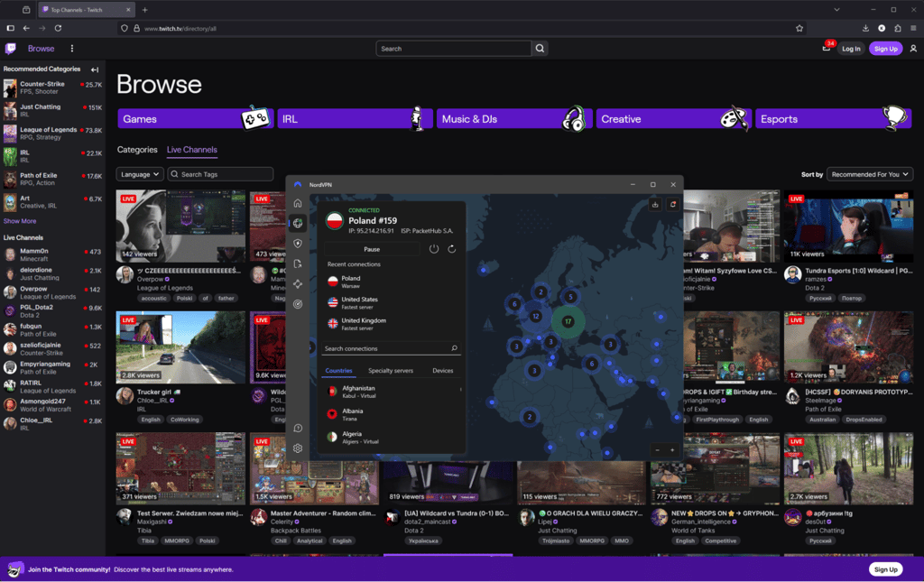Zoom out NordVPN map with minus
924x582 pixels.
pos(658,450)
